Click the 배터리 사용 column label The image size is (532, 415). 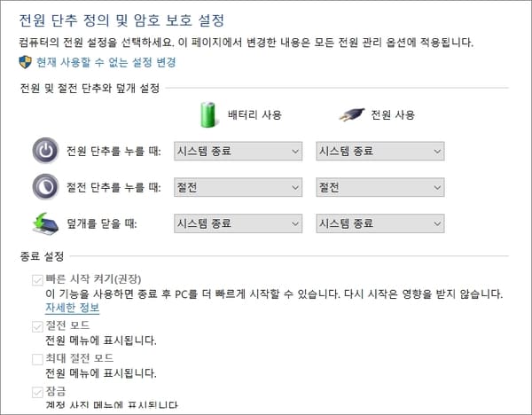pos(254,115)
